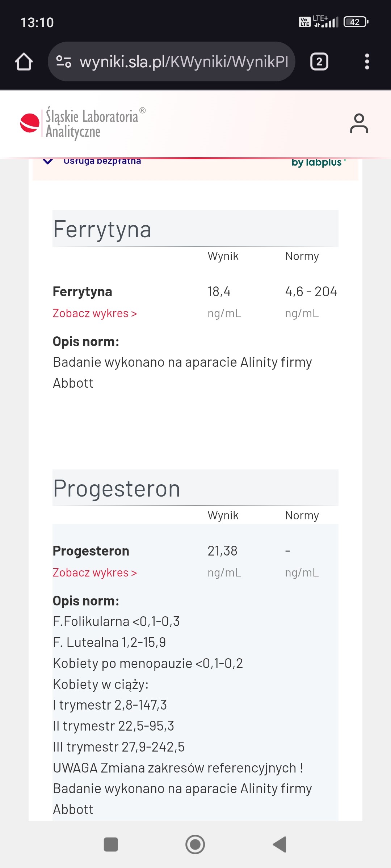Screen dimensions: 391x868
Task: Open site info icon in address bar
Action: point(64,61)
